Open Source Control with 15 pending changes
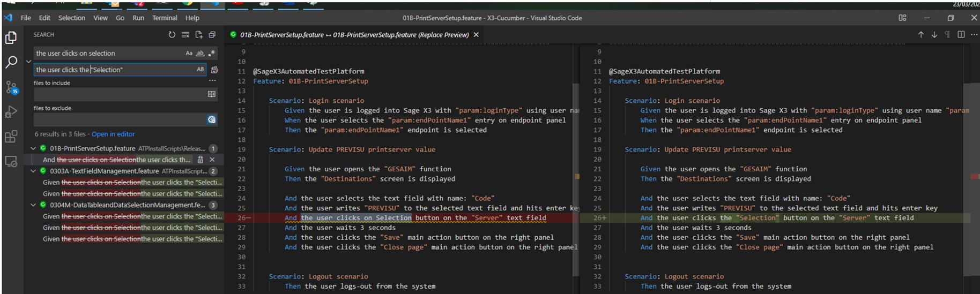 [x=11, y=87]
